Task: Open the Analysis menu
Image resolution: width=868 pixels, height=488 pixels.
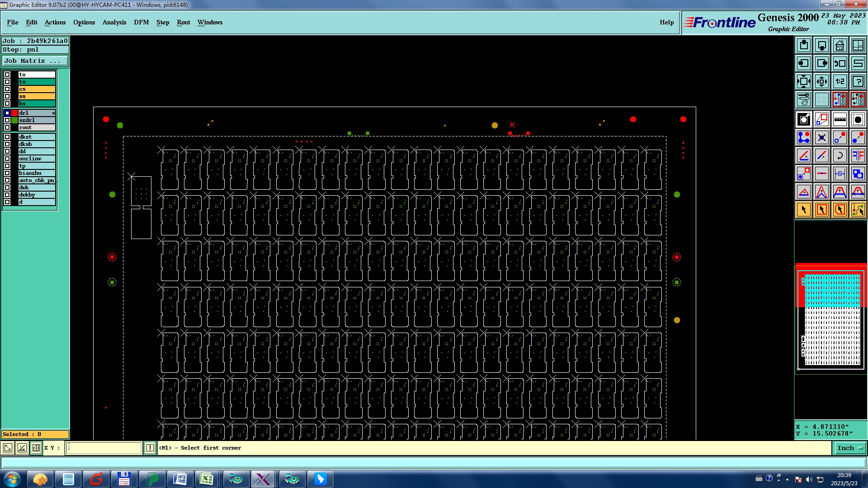Action: click(x=114, y=22)
